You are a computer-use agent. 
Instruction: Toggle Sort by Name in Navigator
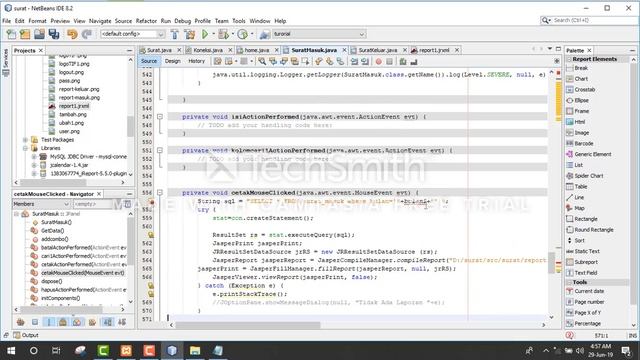coord(107,322)
